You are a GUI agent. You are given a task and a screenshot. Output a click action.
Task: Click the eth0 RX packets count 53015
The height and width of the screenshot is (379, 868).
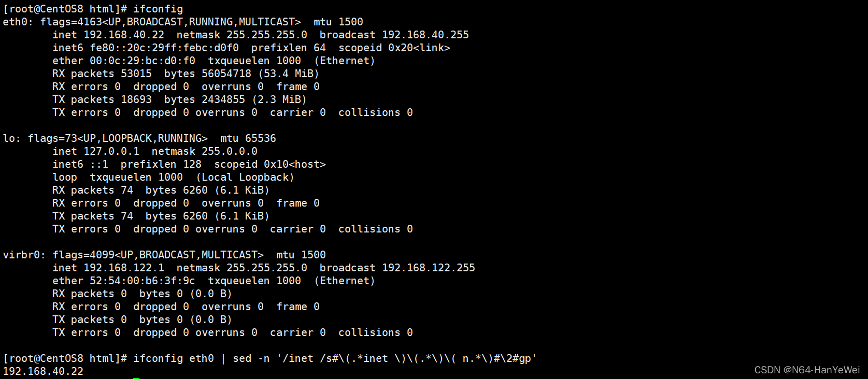tap(136, 74)
